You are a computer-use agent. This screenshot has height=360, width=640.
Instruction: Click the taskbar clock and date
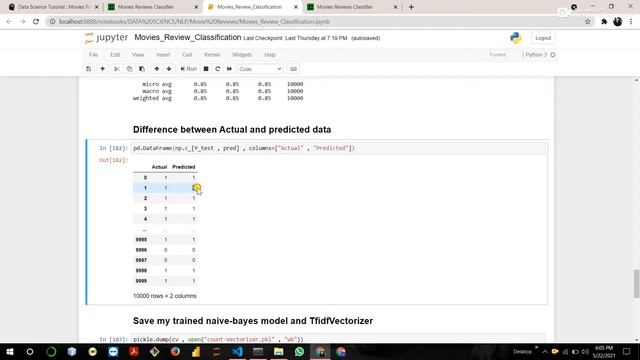[604, 351]
